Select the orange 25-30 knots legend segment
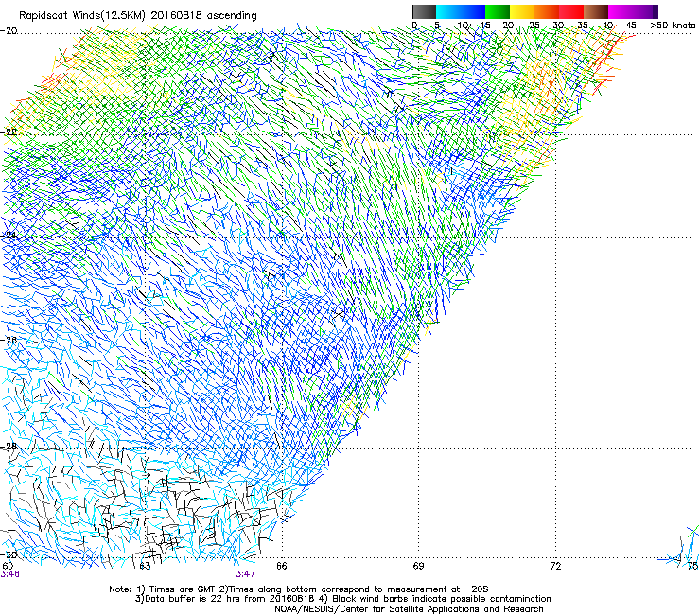The width and height of the screenshot is (700, 615). coord(547,11)
